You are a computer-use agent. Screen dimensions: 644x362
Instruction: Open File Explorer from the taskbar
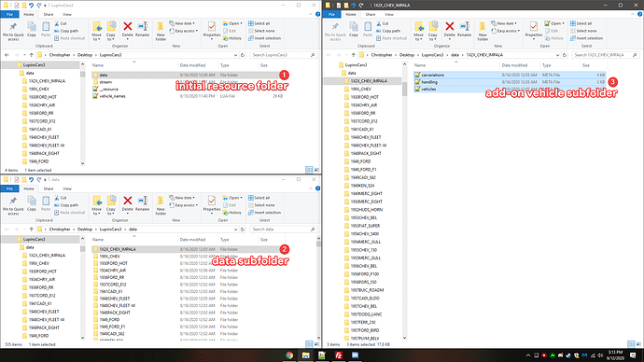click(x=306, y=355)
